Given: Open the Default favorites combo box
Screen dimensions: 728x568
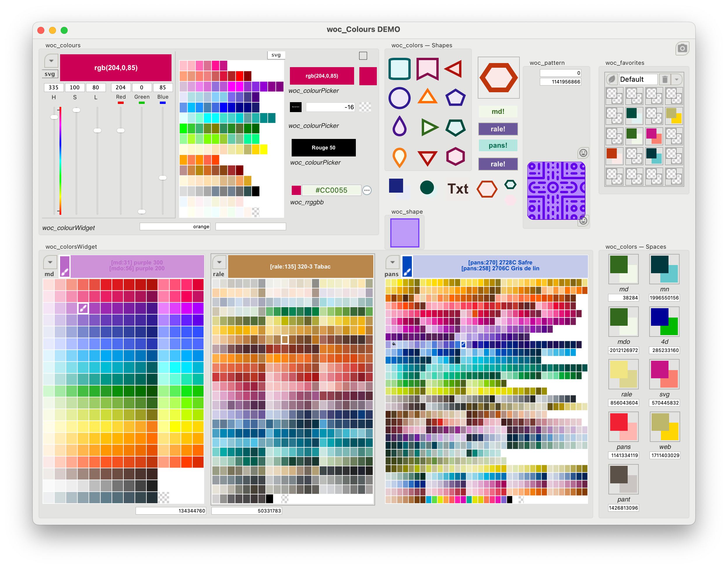Looking at the screenshot, I should tap(638, 79).
